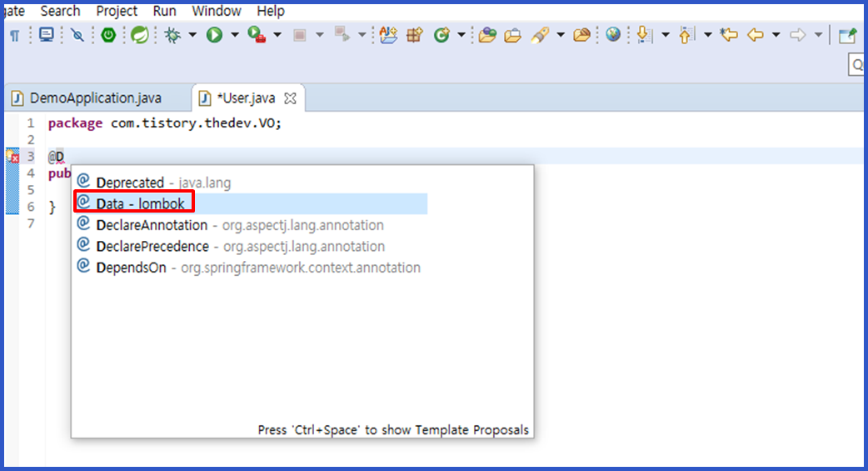The width and height of the screenshot is (868, 471).
Task: Click the New Java Class icon
Action: [x=441, y=36]
